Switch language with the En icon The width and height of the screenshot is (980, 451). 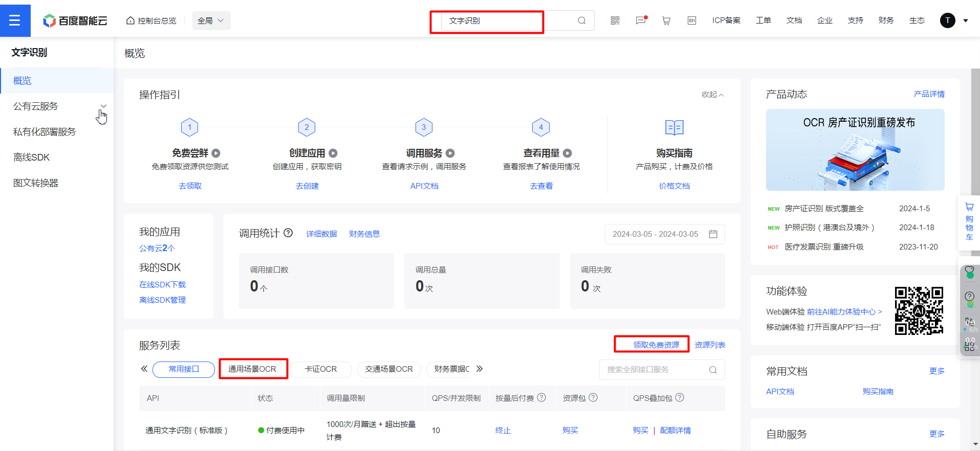point(692,20)
